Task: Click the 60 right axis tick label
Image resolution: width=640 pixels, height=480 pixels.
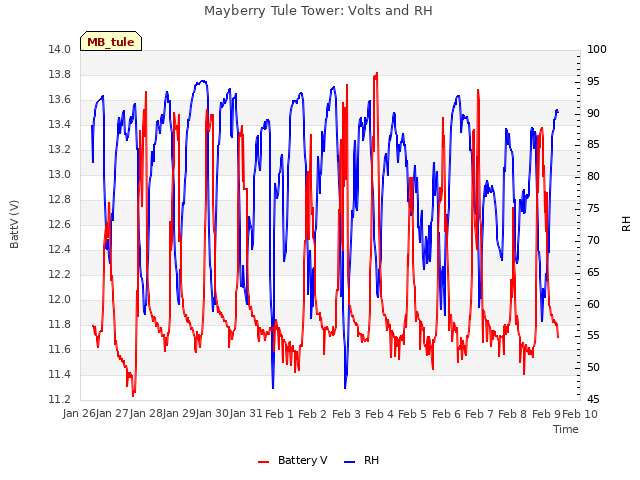Action: point(593,304)
